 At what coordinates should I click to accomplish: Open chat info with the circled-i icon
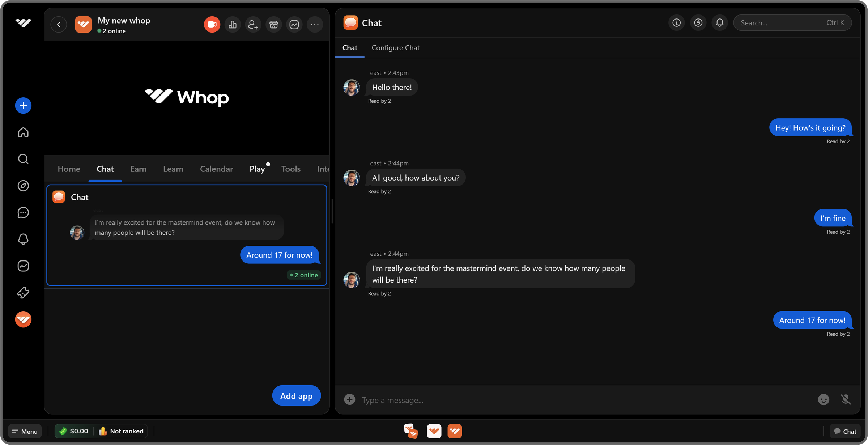point(676,22)
